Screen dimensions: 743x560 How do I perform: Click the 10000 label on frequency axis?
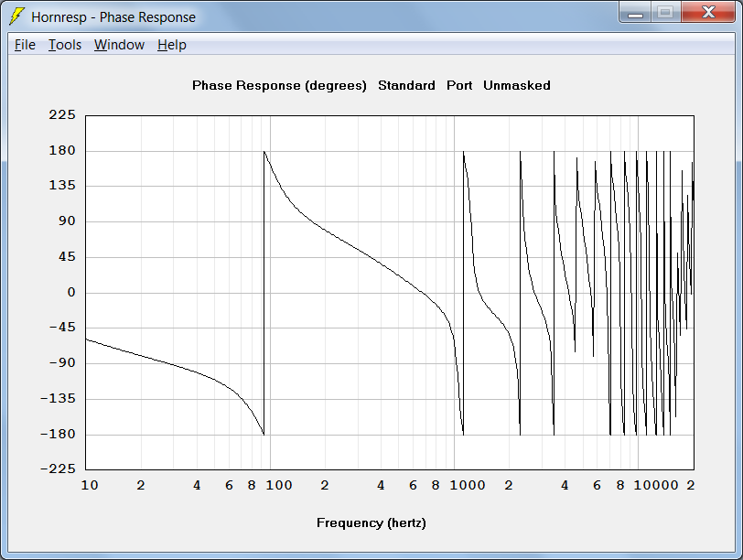click(x=656, y=485)
